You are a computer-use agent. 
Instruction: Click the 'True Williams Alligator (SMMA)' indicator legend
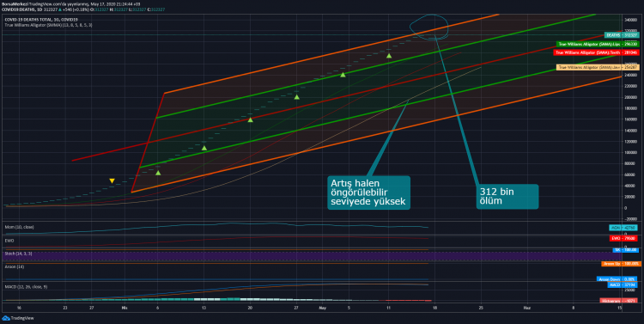point(48,25)
